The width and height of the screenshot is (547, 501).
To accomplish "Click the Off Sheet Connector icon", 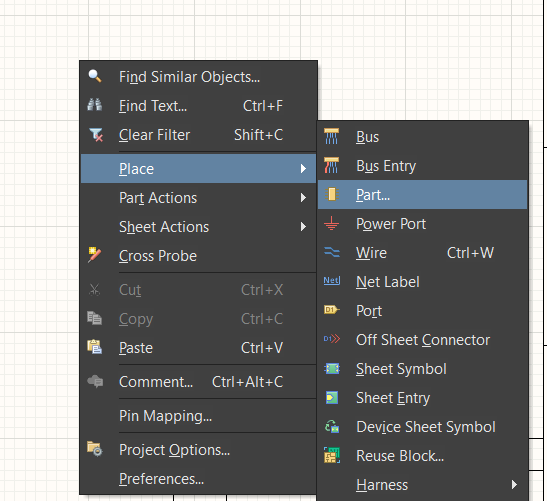I will click(332, 339).
